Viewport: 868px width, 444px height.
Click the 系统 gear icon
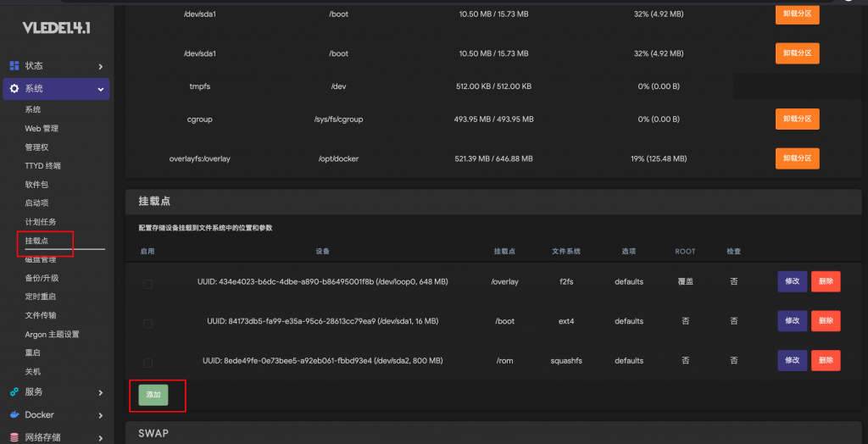tap(14, 89)
